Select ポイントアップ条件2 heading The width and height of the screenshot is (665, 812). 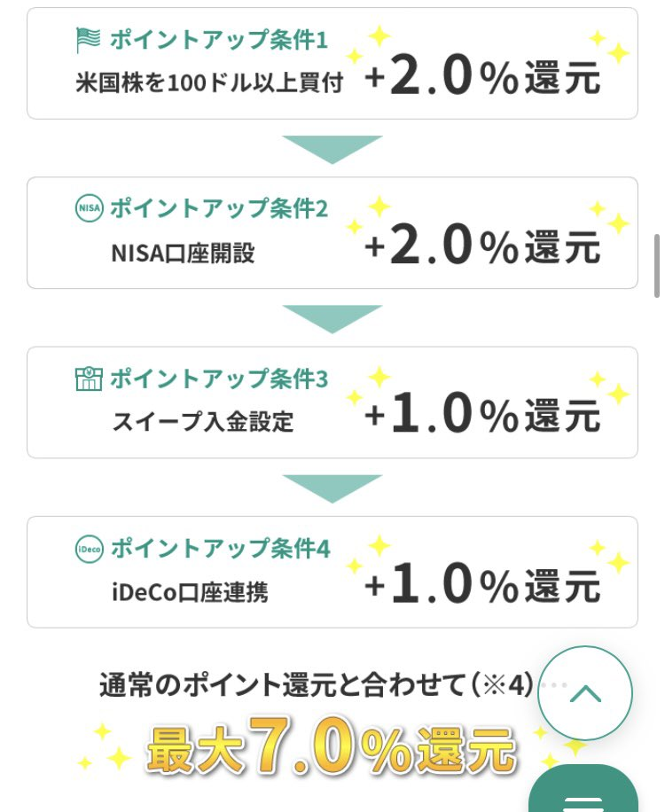coord(218,208)
